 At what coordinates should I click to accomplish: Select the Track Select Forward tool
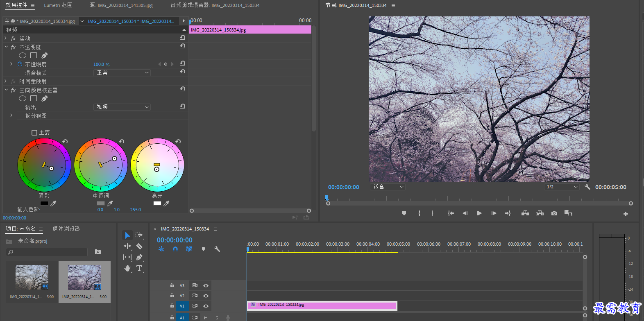point(139,235)
